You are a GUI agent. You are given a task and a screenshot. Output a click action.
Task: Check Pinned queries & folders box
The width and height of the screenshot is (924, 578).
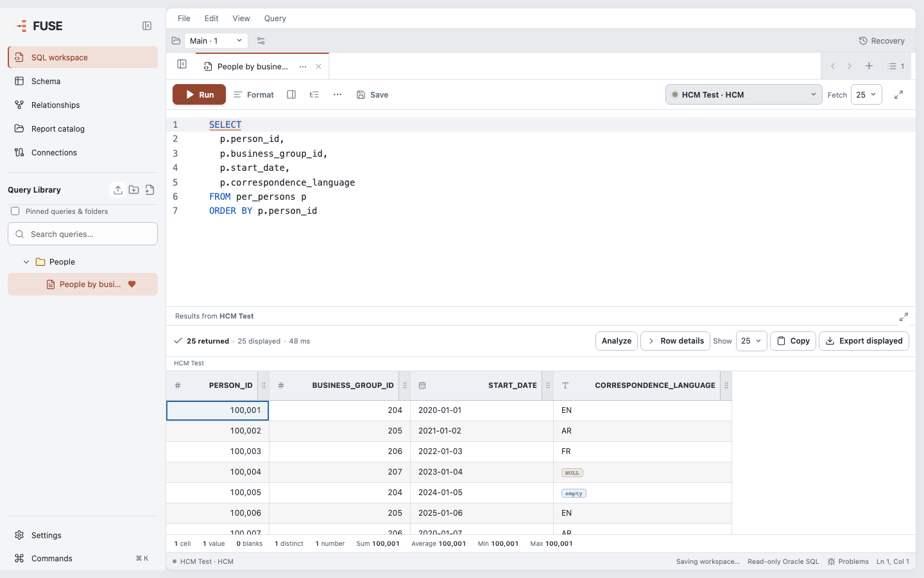click(15, 211)
